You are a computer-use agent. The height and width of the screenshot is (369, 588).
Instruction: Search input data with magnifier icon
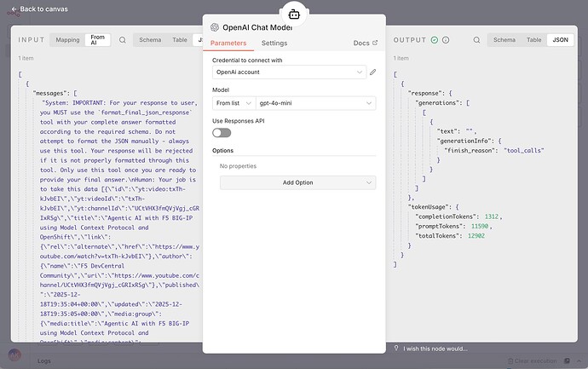point(123,40)
